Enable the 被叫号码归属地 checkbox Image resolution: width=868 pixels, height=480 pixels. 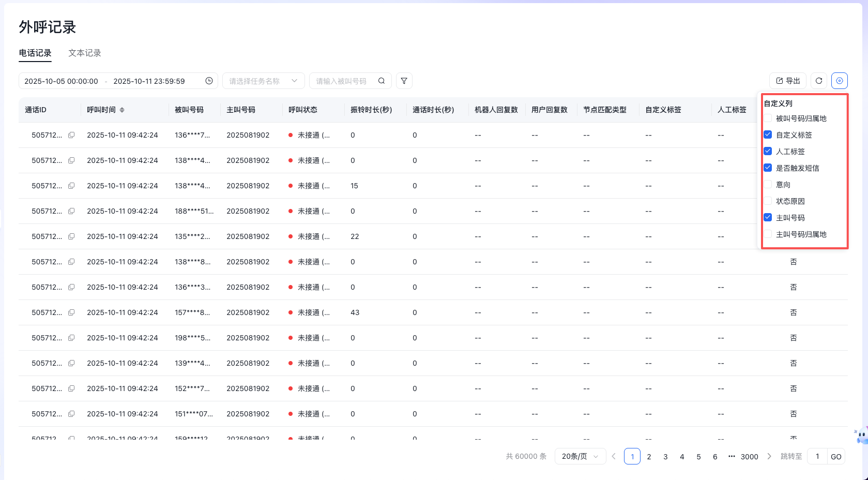tap(768, 118)
